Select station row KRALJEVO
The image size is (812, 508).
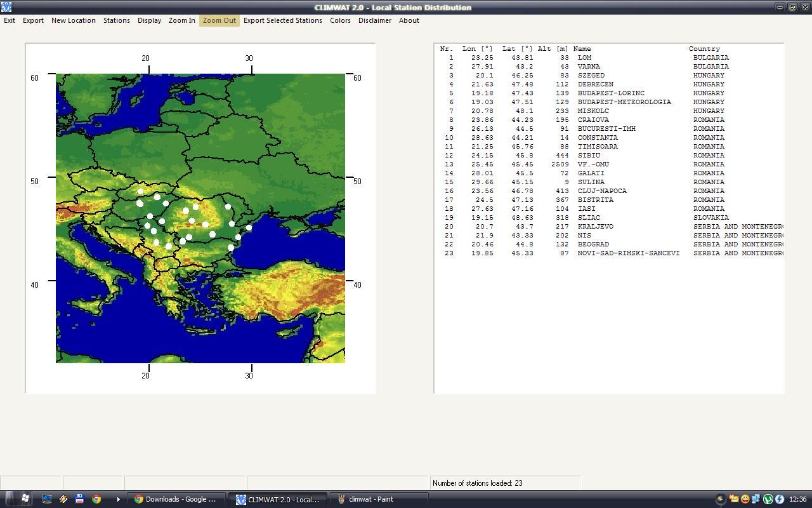tap(609, 226)
